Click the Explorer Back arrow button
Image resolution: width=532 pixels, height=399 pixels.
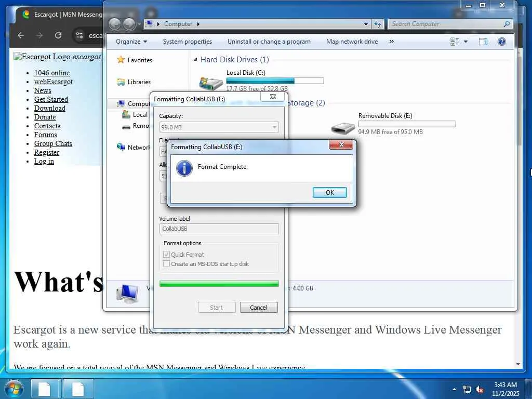[x=115, y=24]
